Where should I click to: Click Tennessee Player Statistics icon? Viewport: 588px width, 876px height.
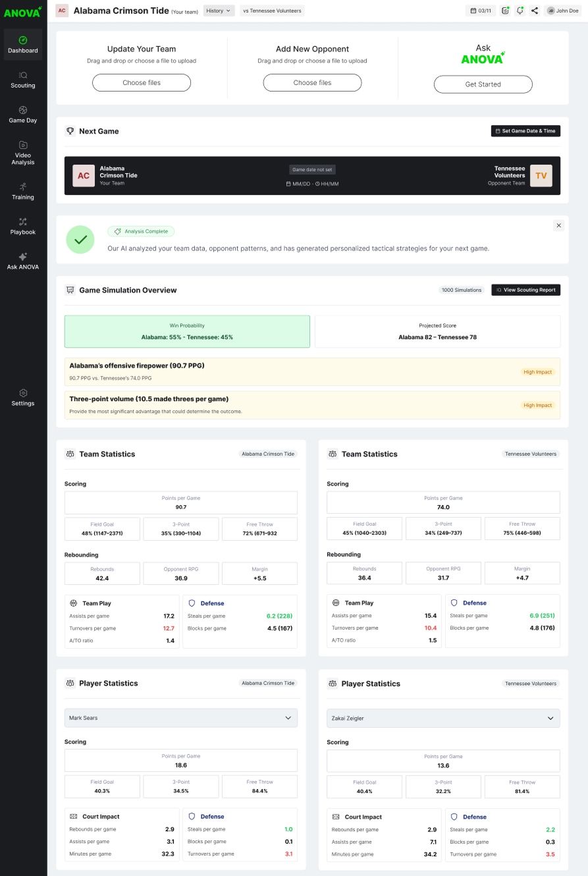333,684
